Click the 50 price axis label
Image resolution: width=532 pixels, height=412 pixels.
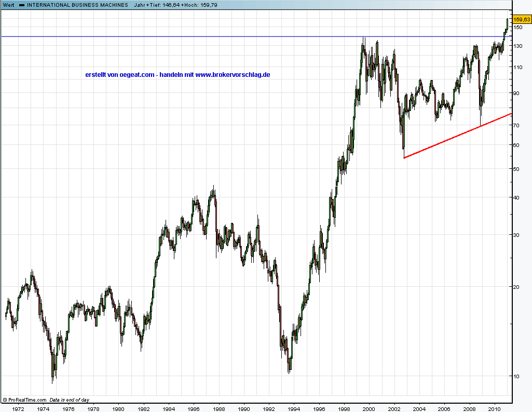[516, 169]
